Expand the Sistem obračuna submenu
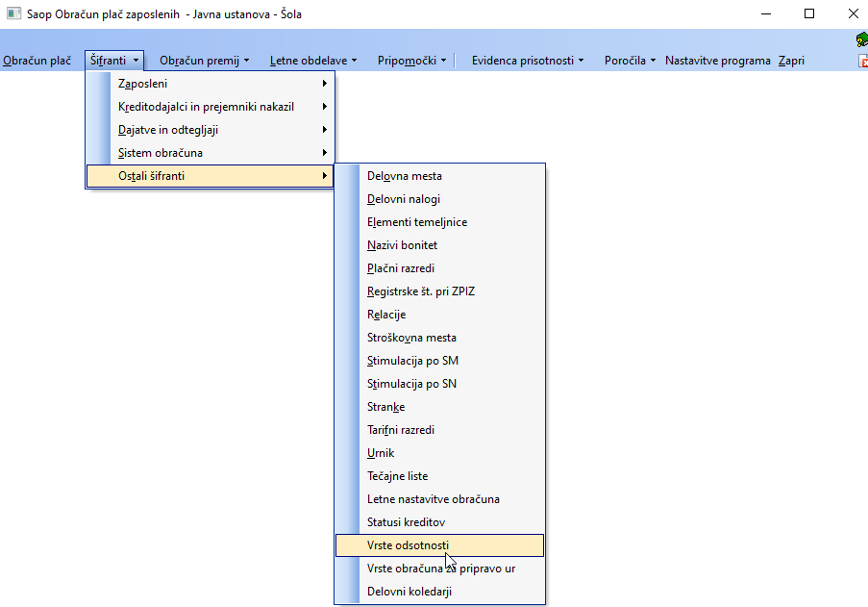The image size is (868, 607). [210, 153]
